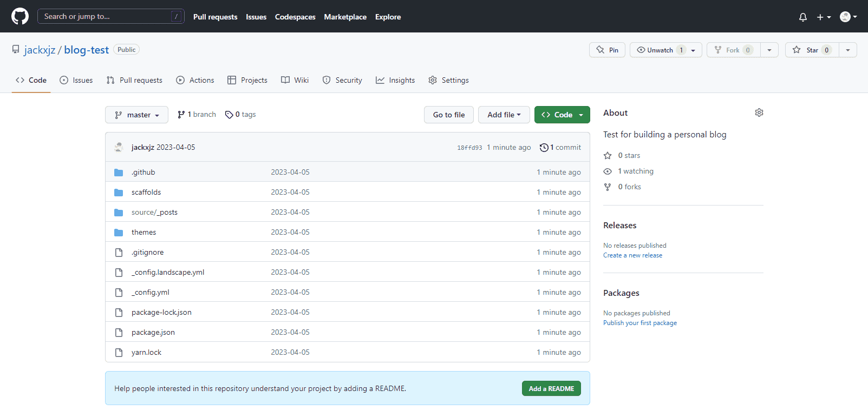Open the Unwatch dropdown
This screenshot has width=868, height=417.
tap(665, 50)
